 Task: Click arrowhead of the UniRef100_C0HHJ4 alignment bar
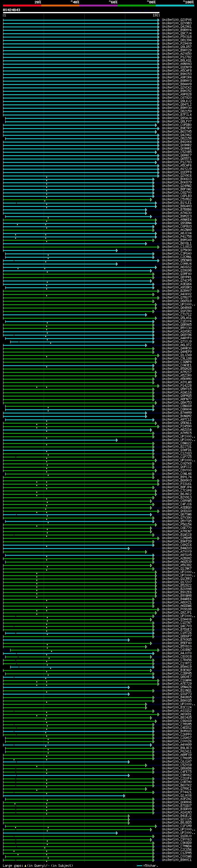[117, 264]
